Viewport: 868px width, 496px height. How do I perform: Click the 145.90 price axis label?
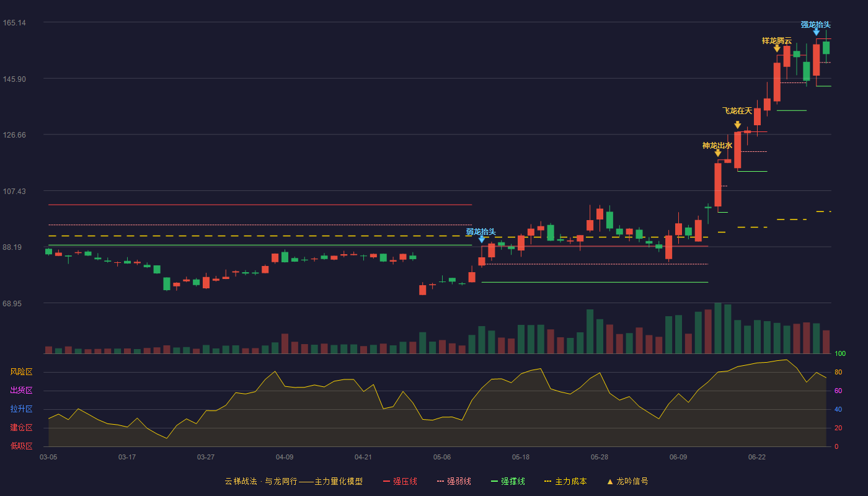click(14, 79)
